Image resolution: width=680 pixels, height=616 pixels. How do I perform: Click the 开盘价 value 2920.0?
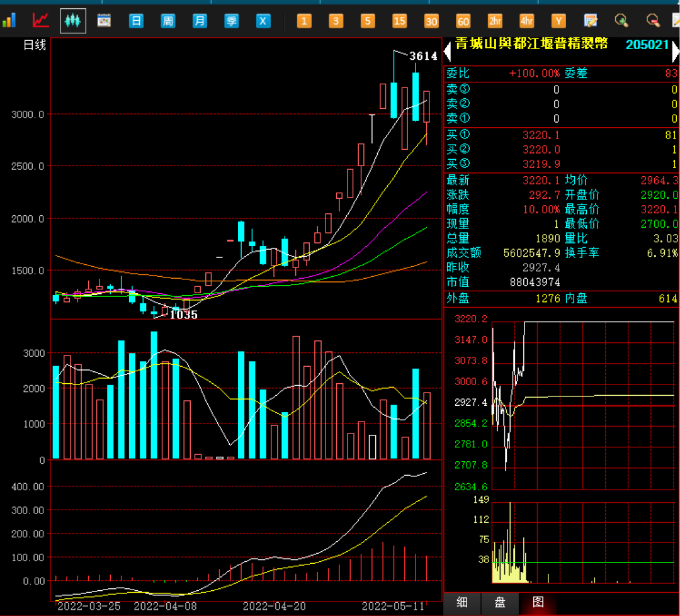click(x=659, y=195)
